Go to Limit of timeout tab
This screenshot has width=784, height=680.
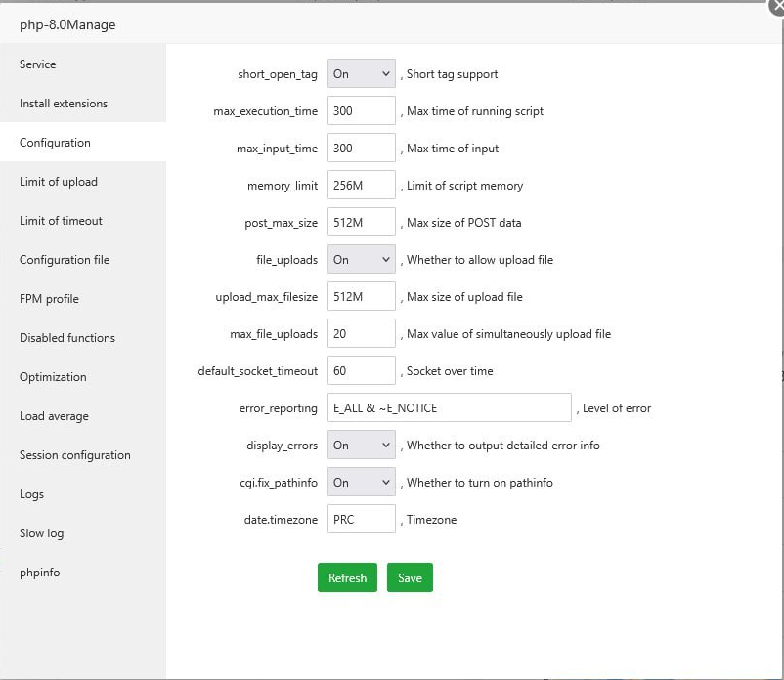[x=61, y=221]
